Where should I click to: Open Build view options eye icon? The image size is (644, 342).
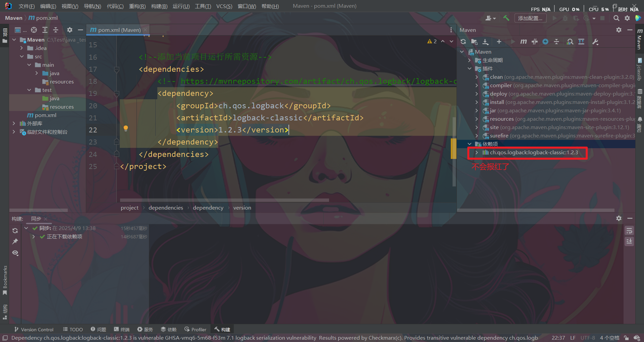pos(15,253)
